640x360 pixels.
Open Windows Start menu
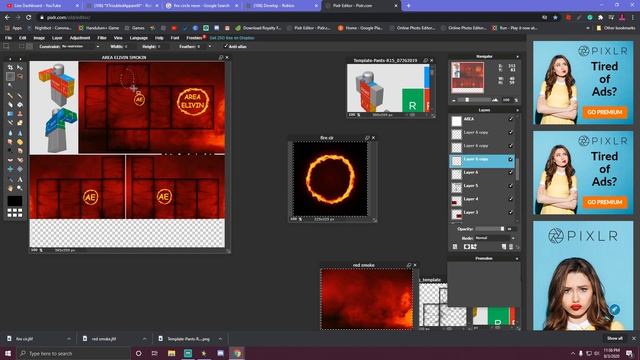(8, 353)
